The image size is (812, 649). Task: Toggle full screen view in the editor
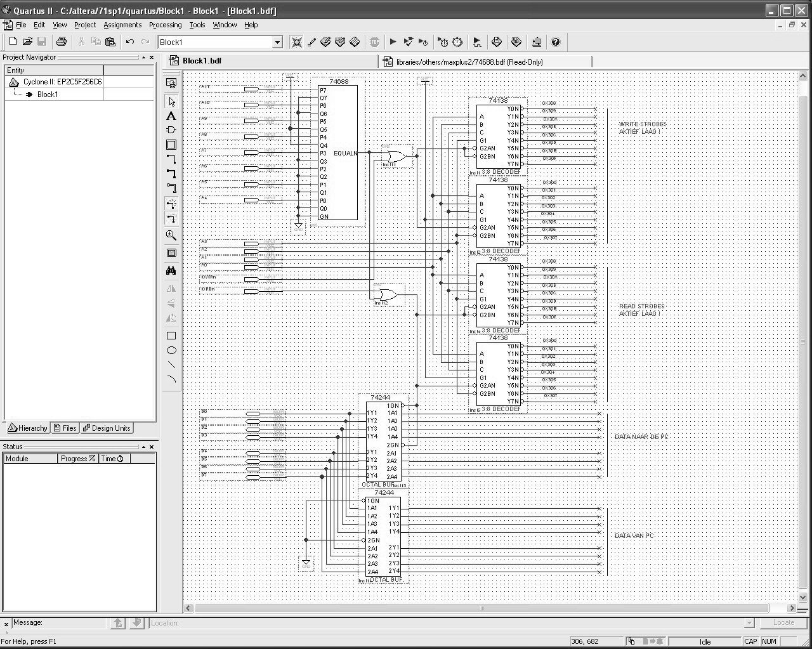(x=171, y=252)
